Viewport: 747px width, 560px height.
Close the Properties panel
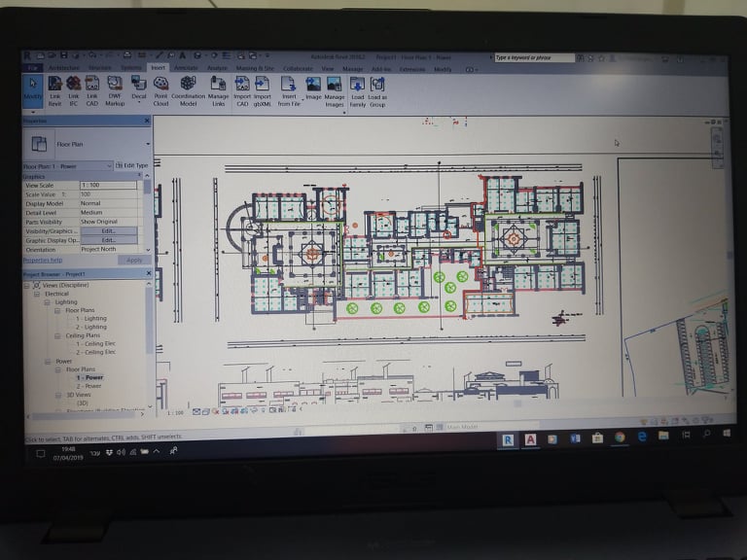coord(147,121)
